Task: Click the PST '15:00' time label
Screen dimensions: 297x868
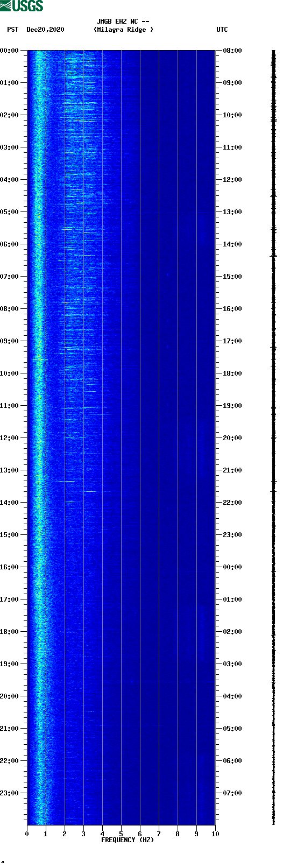Action: pyautogui.click(x=10, y=535)
